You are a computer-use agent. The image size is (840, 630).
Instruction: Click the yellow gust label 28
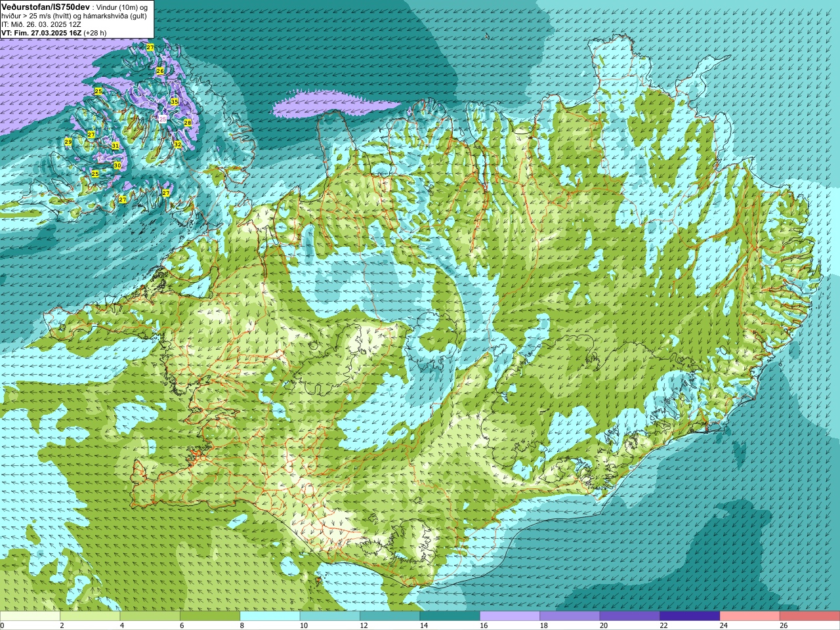(187, 123)
